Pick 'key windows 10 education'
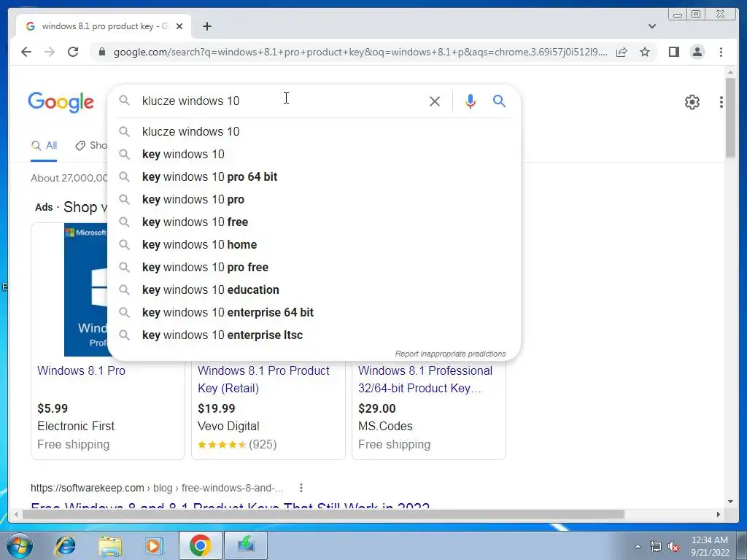Image resolution: width=747 pixels, height=560 pixels. click(x=314, y=289)
